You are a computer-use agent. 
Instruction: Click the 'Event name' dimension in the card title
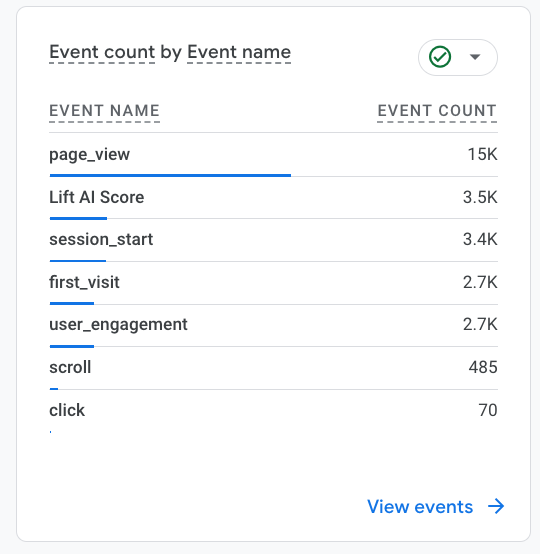point(239,52)
